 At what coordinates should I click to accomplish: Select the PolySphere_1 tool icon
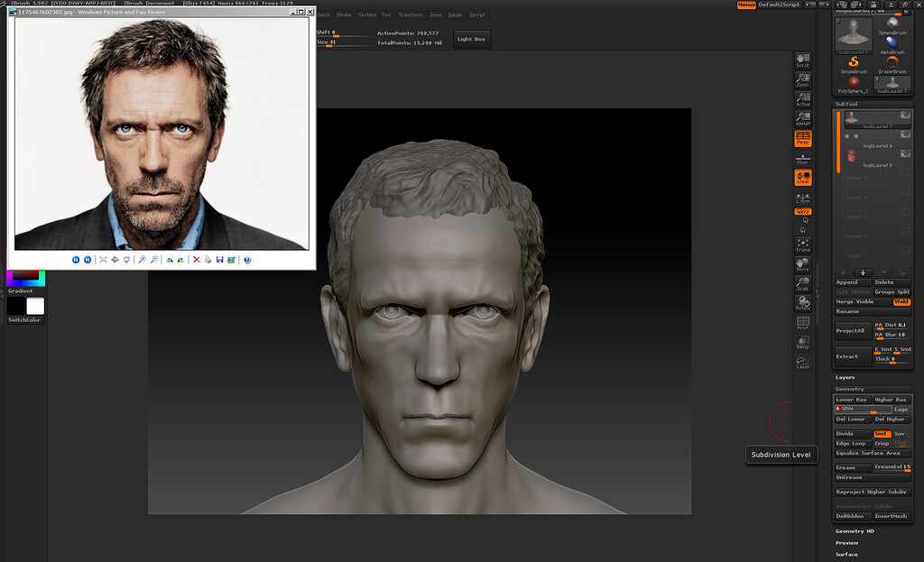(x=854, y=85)
